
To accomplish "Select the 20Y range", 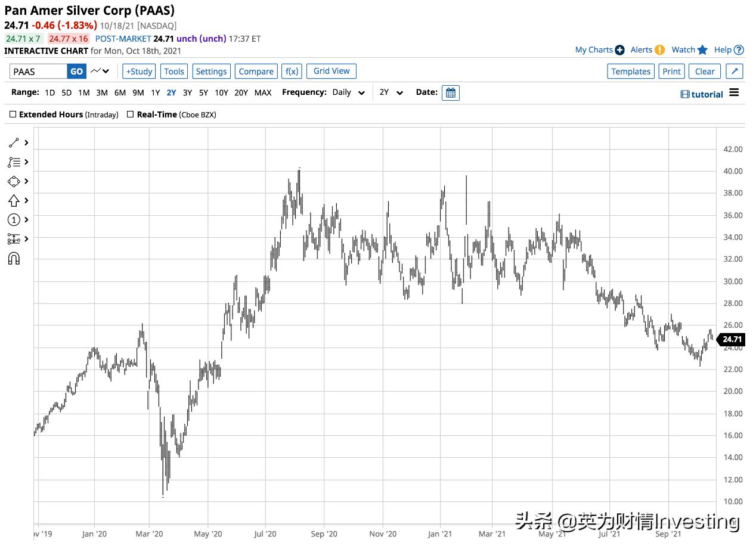I will [x=241, y=93].
